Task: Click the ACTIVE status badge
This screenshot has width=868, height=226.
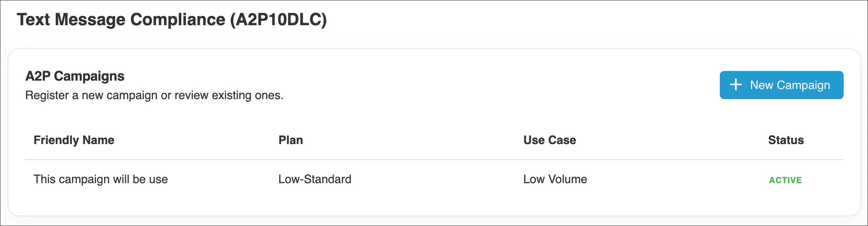Action: click(785, 180)
